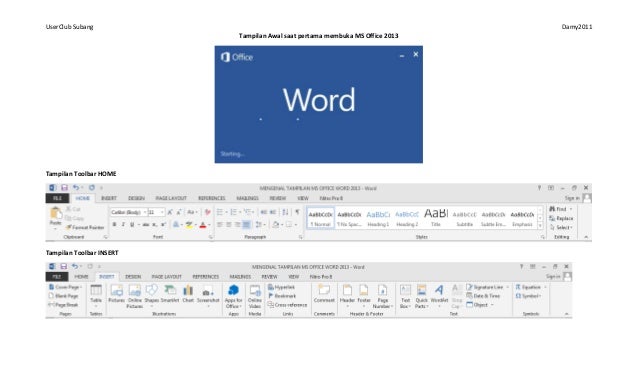Click the Save icon in HOME screenshot title bar
This screenshot has height=388, width=638.
(64, 187)
